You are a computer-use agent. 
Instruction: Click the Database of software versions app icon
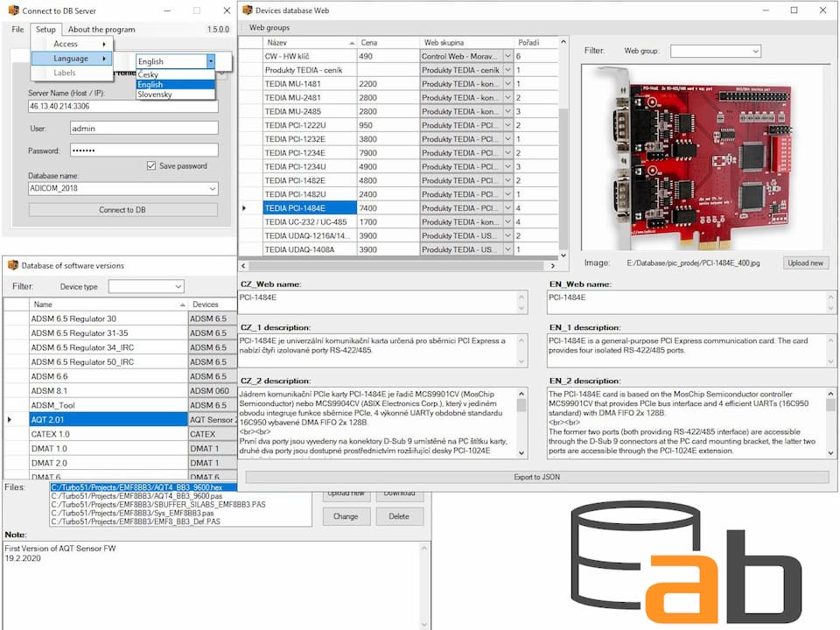(x=13, y=265)
